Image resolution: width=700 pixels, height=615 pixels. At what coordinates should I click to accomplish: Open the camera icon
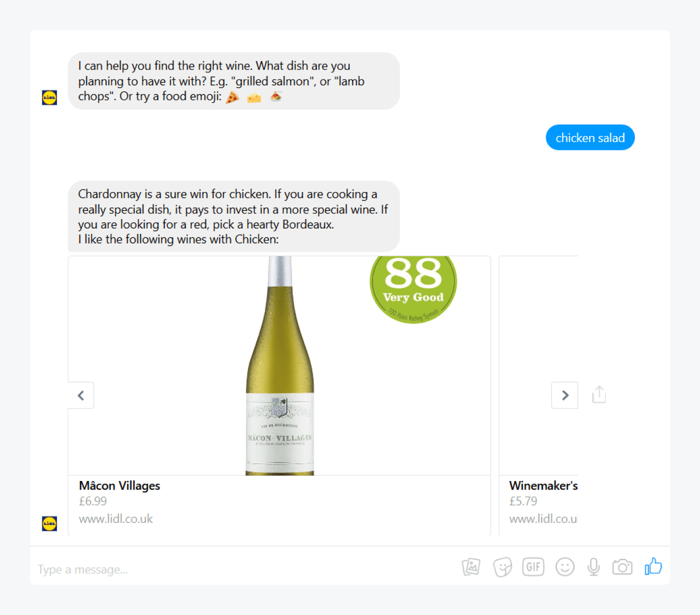[x=622, y=567]
